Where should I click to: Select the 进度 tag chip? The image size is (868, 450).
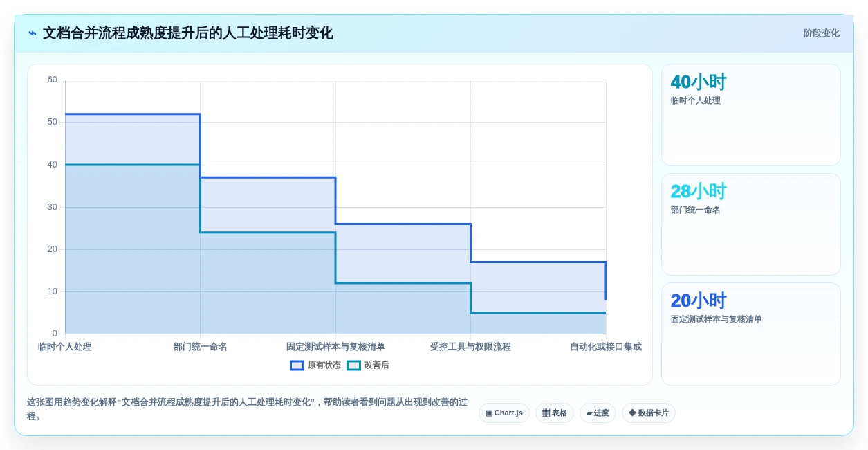598,413
